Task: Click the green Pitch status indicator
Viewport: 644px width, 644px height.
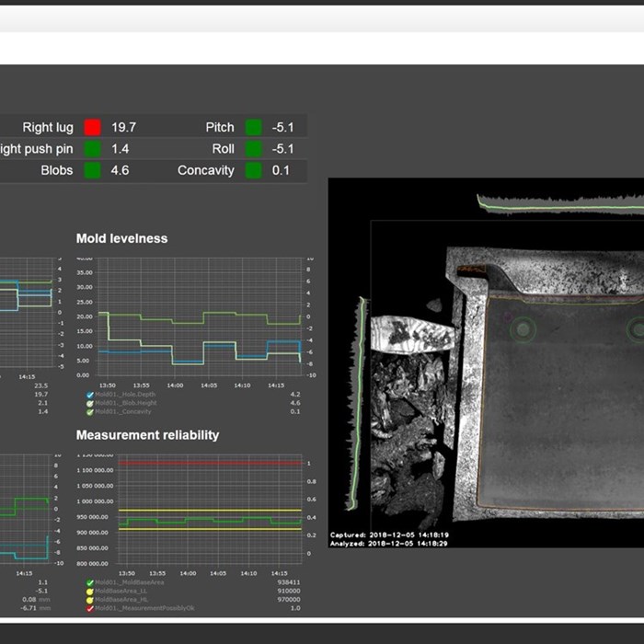Action: [x=253, y=127]
